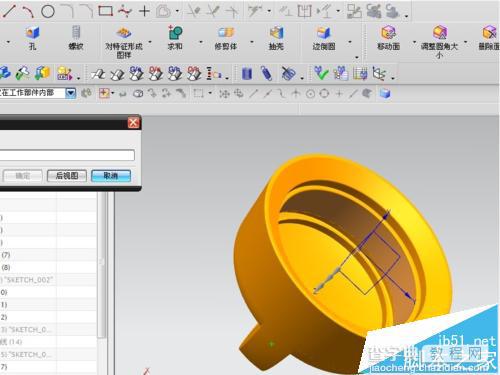Click the yellow block icon in third toolbar row

43,73
